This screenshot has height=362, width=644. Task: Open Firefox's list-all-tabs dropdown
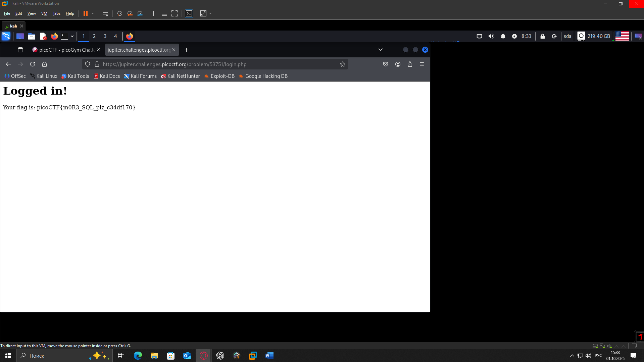click(380, 50)
